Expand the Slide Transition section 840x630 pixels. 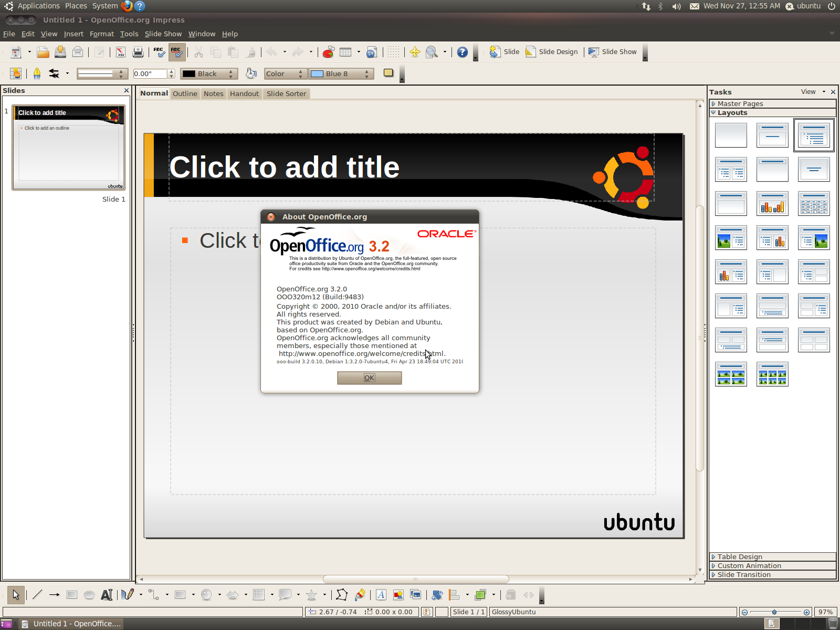tap(772, 574)
